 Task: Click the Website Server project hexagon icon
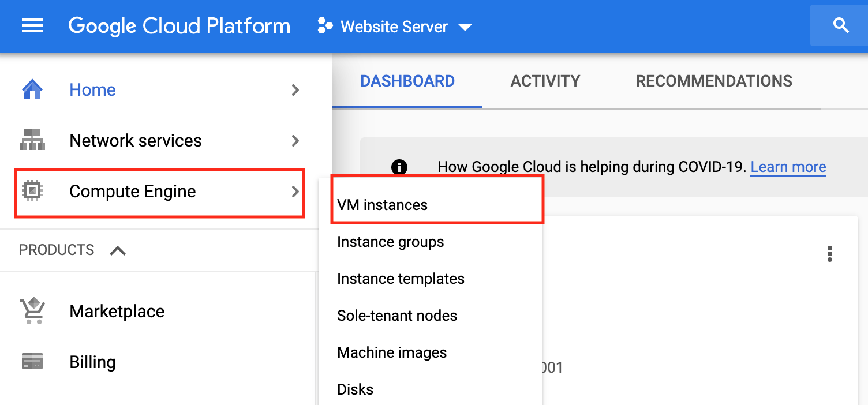point(325,27)
